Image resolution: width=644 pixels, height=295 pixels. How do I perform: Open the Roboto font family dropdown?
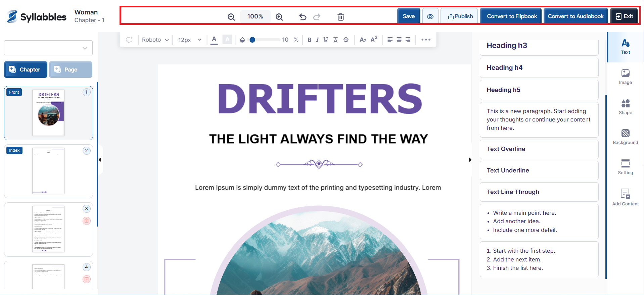(x=155, y=40)
